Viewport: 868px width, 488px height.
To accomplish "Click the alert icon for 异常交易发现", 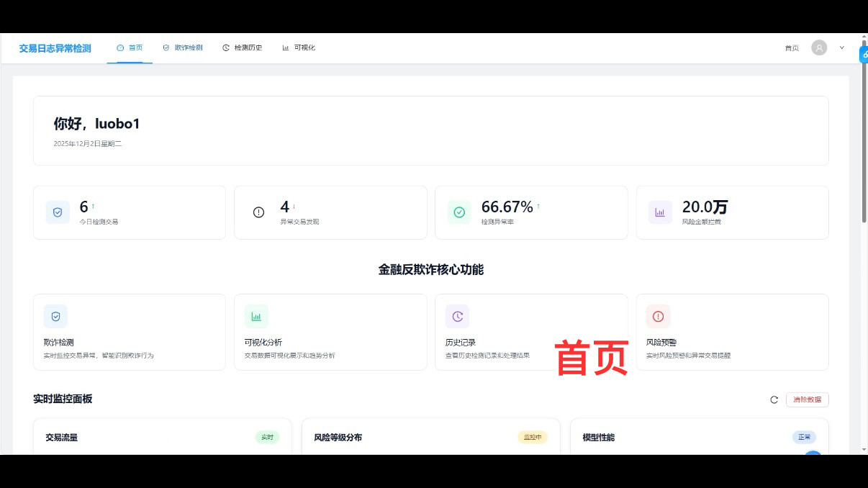I will (x=258, y=212).
